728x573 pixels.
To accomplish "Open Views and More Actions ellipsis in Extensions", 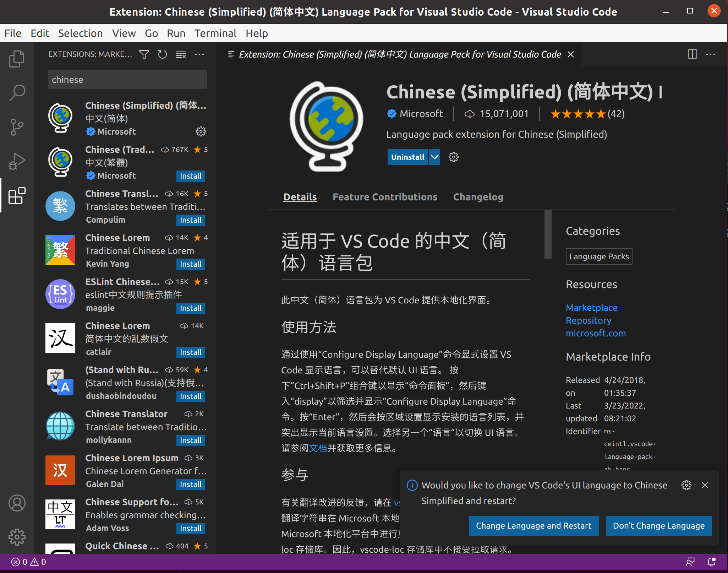I will click(x=199, y=54).
